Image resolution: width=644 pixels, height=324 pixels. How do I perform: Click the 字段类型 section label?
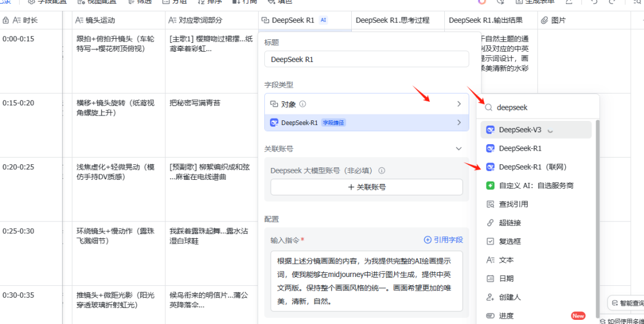(279, 85)
